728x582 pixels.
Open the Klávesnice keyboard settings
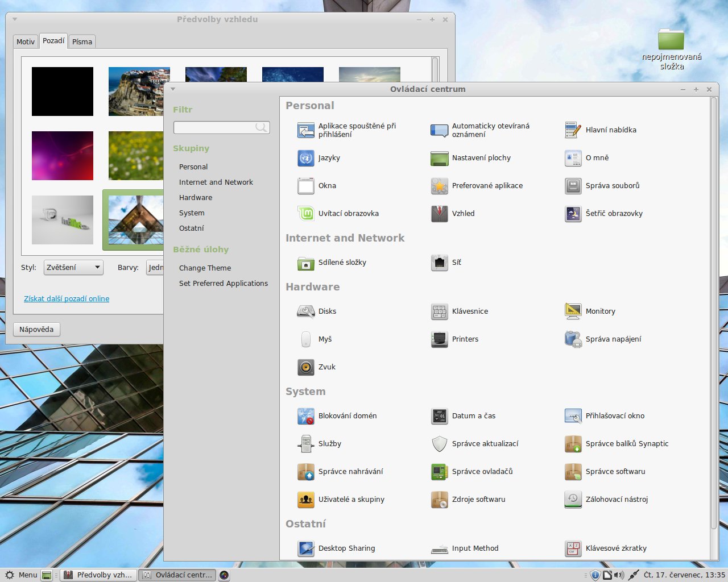(x=440, y=311)
